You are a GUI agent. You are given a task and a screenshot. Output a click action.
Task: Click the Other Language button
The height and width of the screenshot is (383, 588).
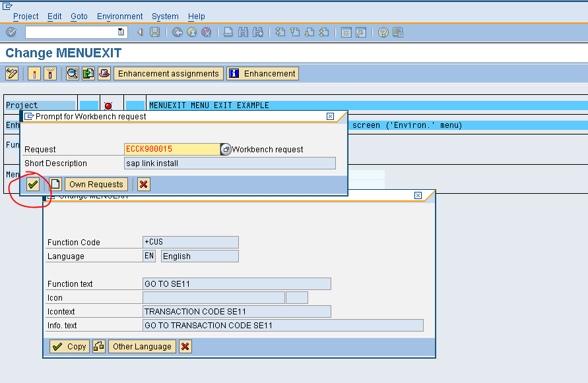(x=141, y=346)
